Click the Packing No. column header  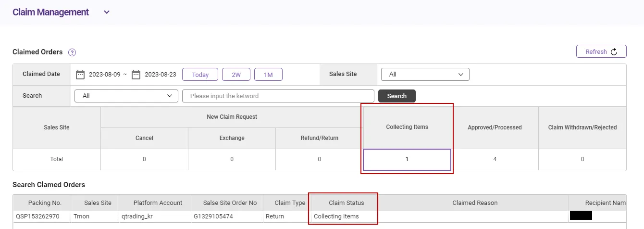(x=43, y=203)
